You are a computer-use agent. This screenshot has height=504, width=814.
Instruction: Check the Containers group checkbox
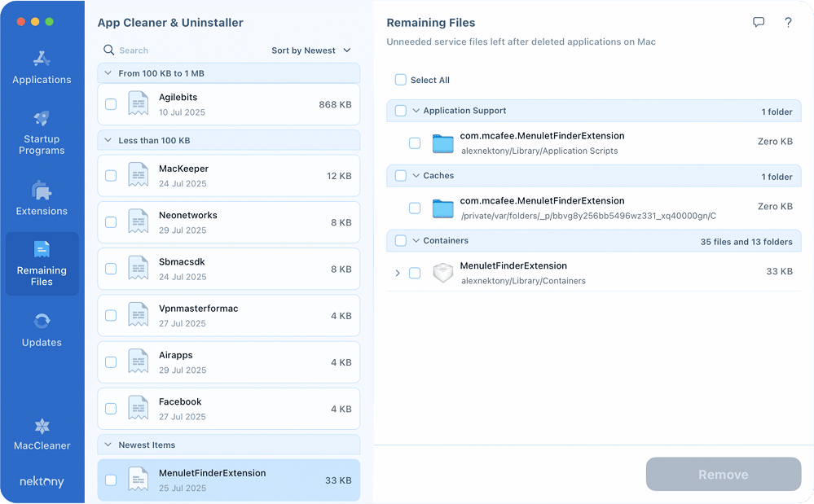[400, 240]
